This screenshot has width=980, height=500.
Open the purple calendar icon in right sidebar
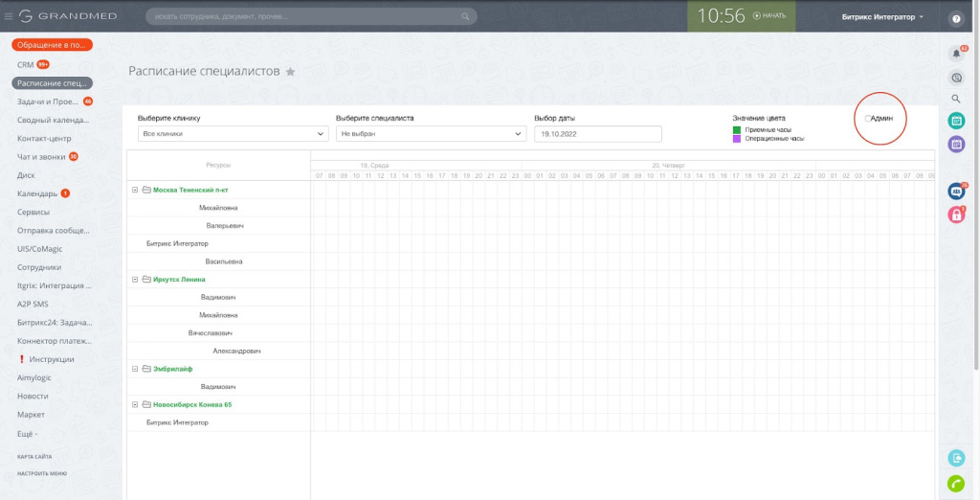click(x=955, y=144)
